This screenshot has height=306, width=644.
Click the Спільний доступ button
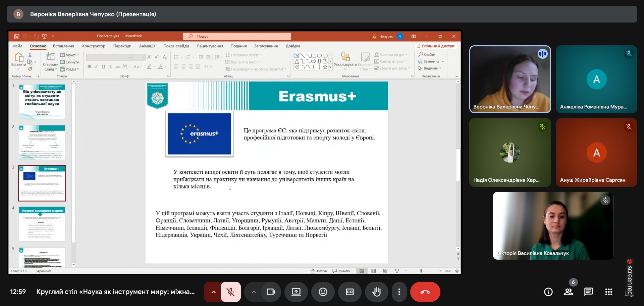pos(435,46)
